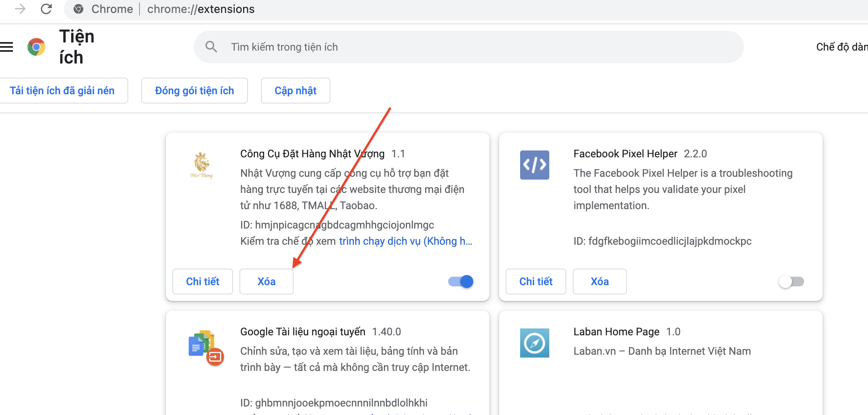Click Xóa for Facebook Pixel Helper

pyautogui.click(x=600, y=282)
